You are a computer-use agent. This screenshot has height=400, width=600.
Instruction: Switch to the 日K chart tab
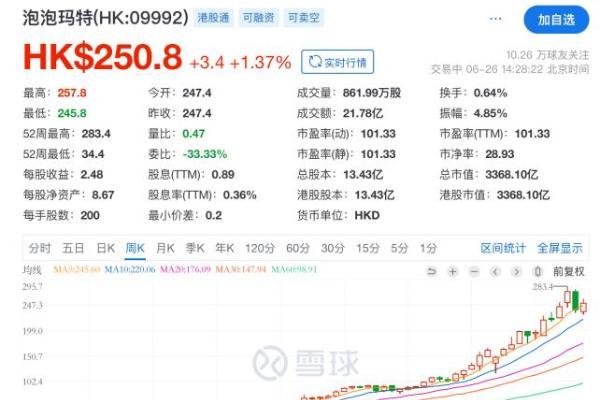click(x=106, y=248)
